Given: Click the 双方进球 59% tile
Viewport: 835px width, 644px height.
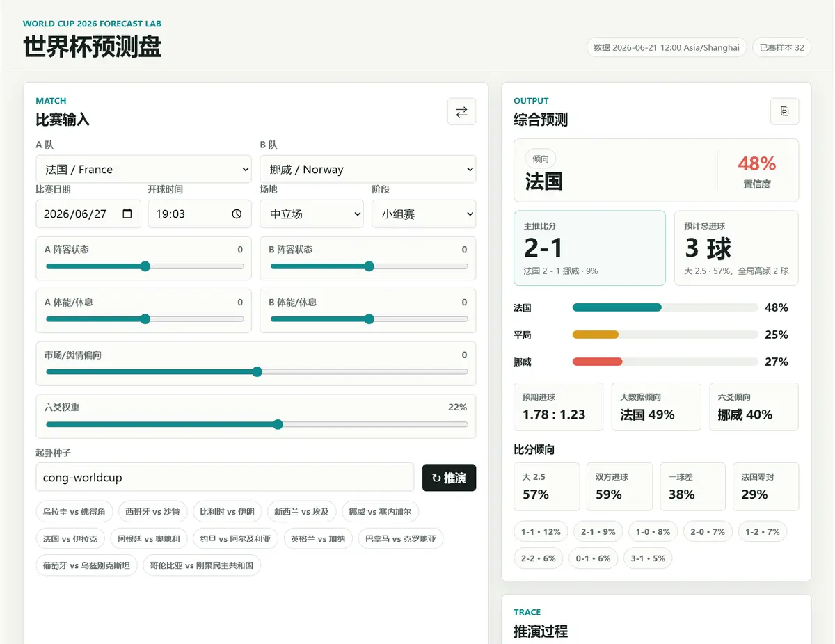Looking at the screenshot, I should (x=620, y=487).
